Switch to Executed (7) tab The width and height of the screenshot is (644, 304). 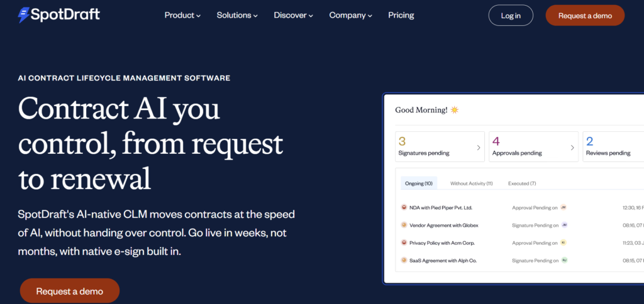click(521, 183)
